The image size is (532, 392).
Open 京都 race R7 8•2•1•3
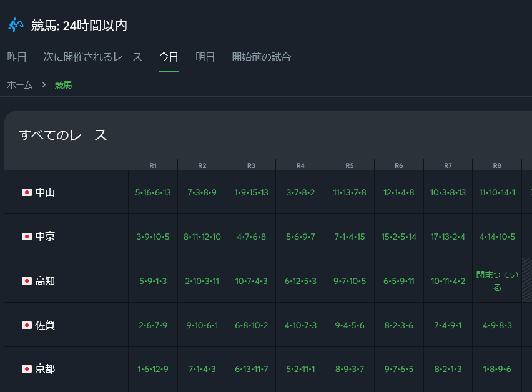tap(448, 369)
